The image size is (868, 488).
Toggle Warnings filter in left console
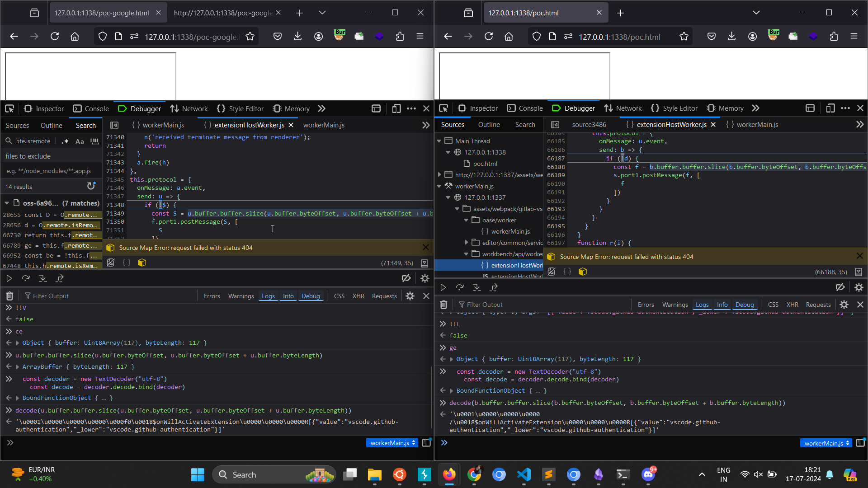(x=241, y=296)
